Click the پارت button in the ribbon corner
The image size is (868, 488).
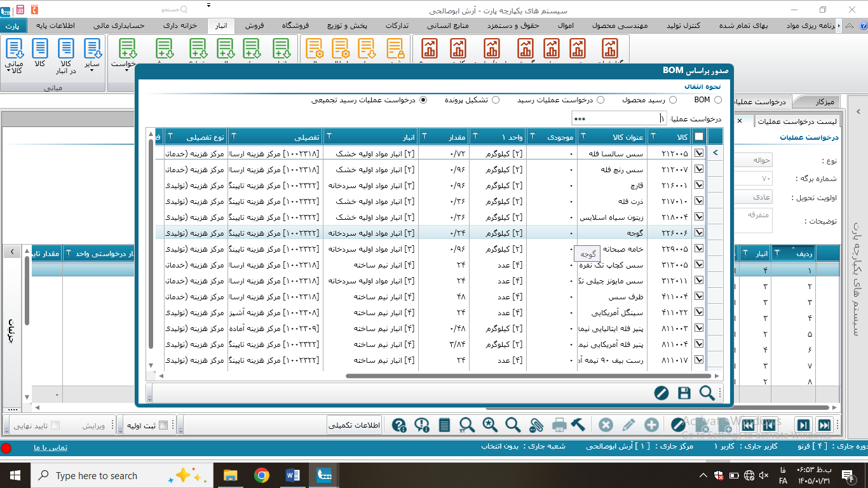pos(13,26)
